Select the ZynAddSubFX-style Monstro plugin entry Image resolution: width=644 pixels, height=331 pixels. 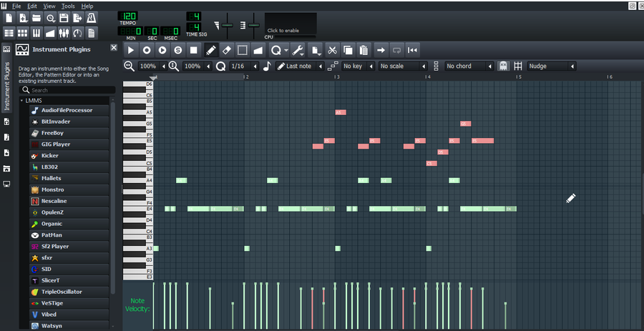pos(69,190)
